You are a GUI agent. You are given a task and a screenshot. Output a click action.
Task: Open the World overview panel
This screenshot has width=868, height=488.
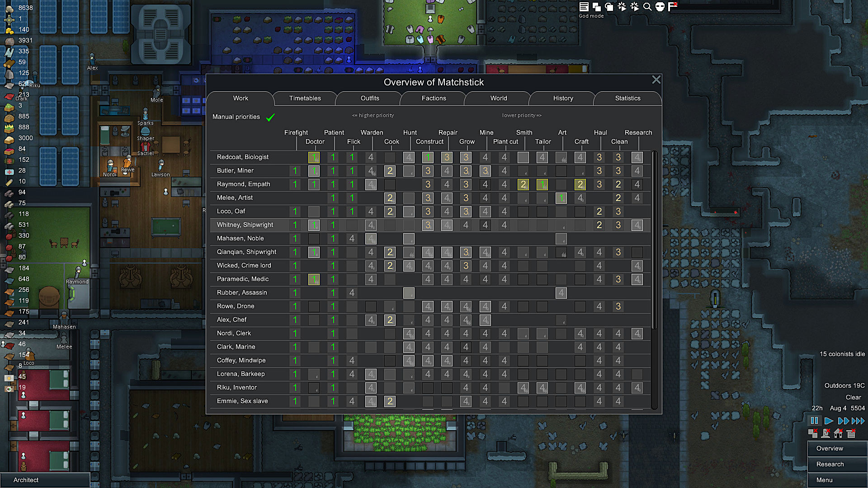click(x=498, y=98)
